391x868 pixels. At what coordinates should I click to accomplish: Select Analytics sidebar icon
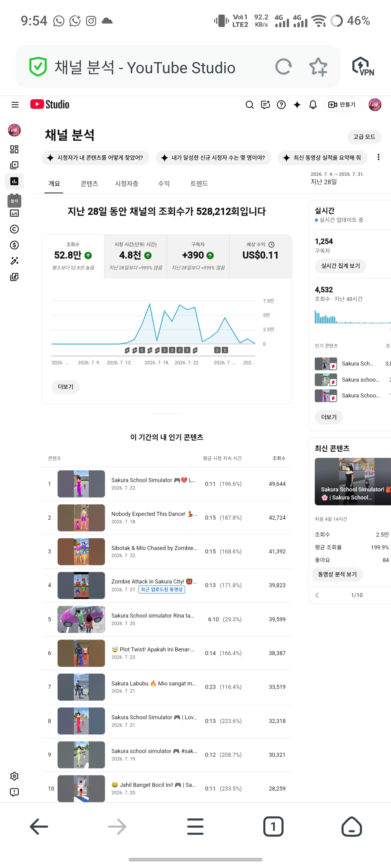click(14, 181)
